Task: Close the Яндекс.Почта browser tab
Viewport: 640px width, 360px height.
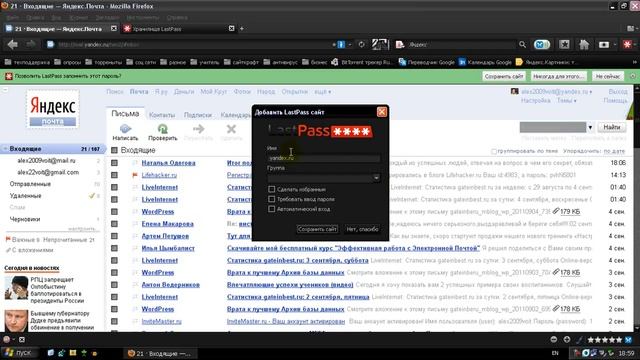Action: [x=114, y=28]
